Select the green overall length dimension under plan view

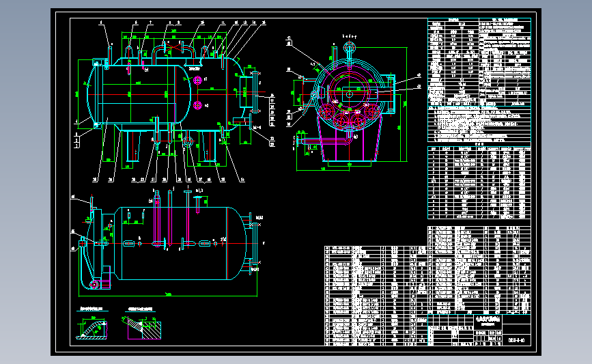pyautogui.click(x=168, y=295)
